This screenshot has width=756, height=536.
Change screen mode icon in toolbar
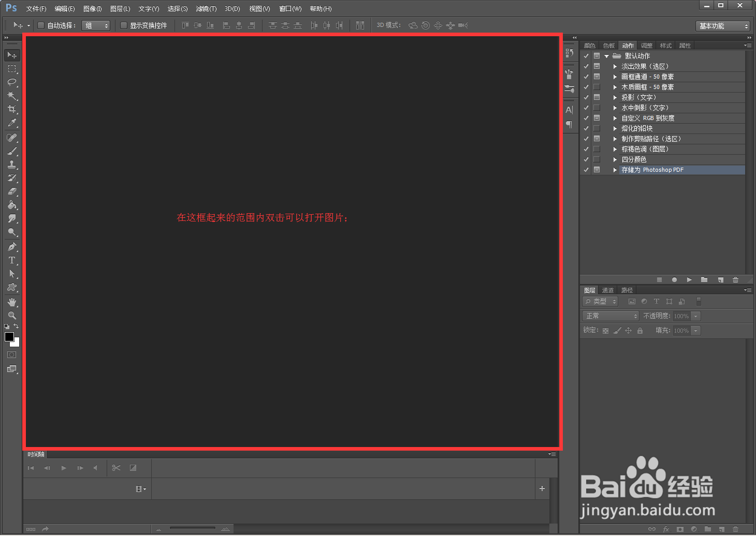pyautogui.click(x=11, y=369)
